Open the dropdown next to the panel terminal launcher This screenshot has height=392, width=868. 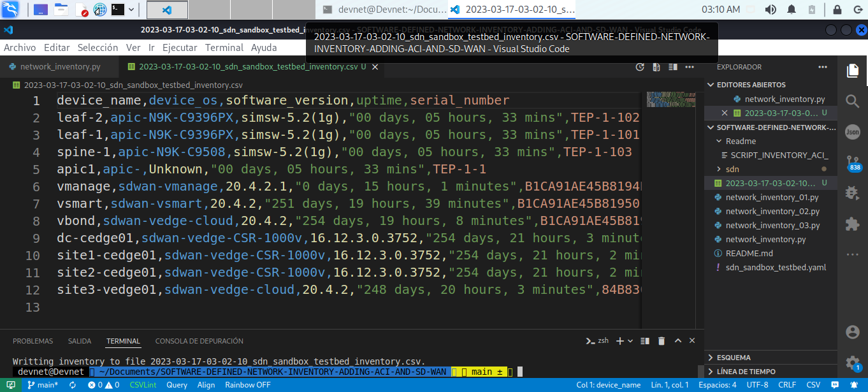point(131,10)
